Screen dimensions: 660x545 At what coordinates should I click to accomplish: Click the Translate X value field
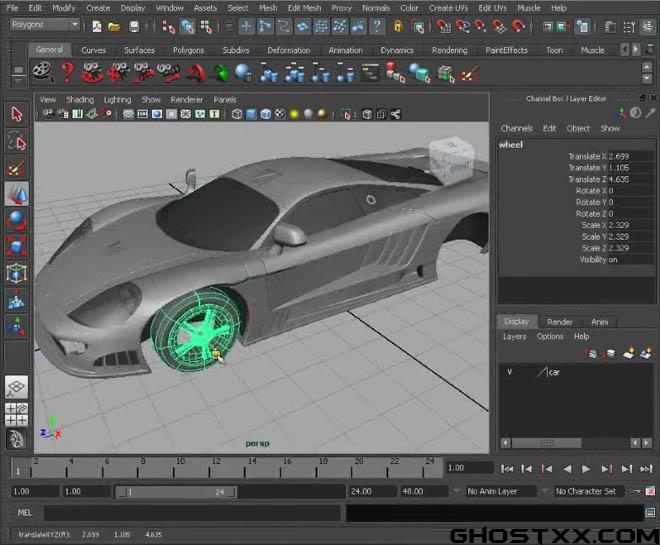click(631, 156)
